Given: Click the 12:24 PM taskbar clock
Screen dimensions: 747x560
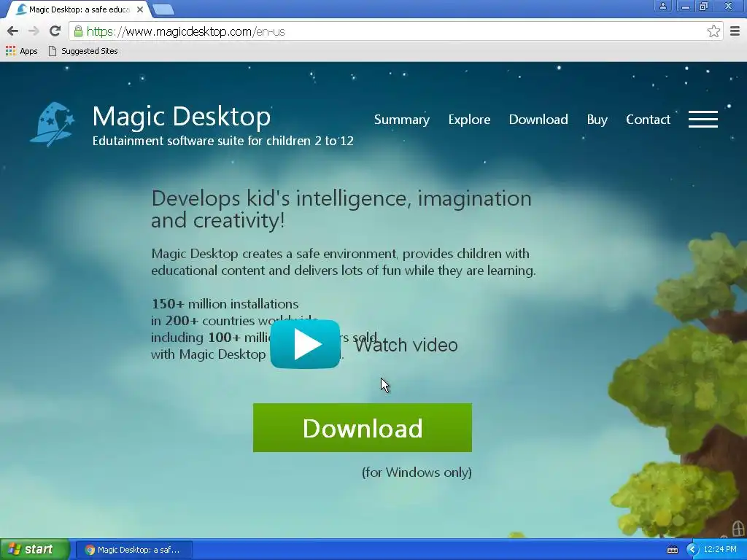Looking at the screenshot, I should [720, 549].
